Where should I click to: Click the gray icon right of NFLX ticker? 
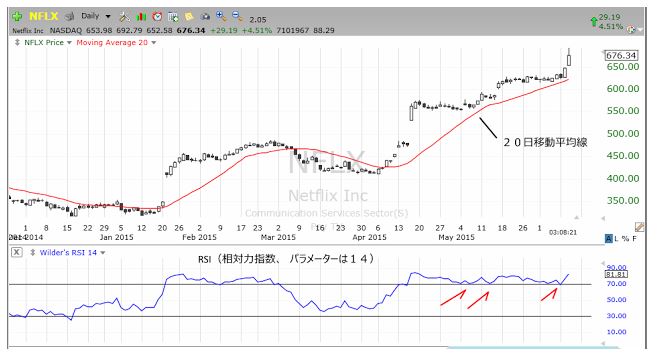(69, 17)
